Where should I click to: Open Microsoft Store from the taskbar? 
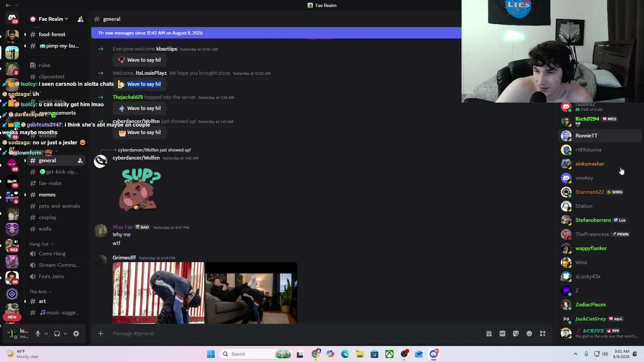click(374, 354)
